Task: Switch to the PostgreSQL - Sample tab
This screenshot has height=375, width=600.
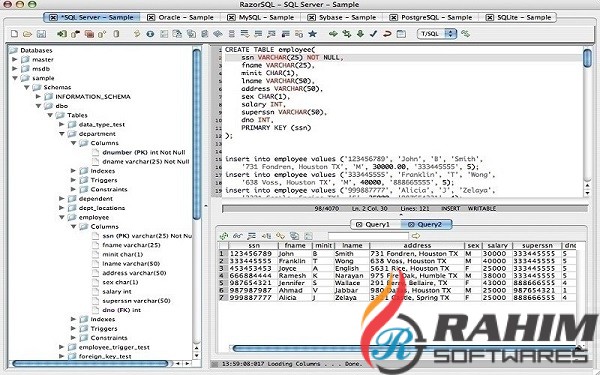Action: click(431, 18)
